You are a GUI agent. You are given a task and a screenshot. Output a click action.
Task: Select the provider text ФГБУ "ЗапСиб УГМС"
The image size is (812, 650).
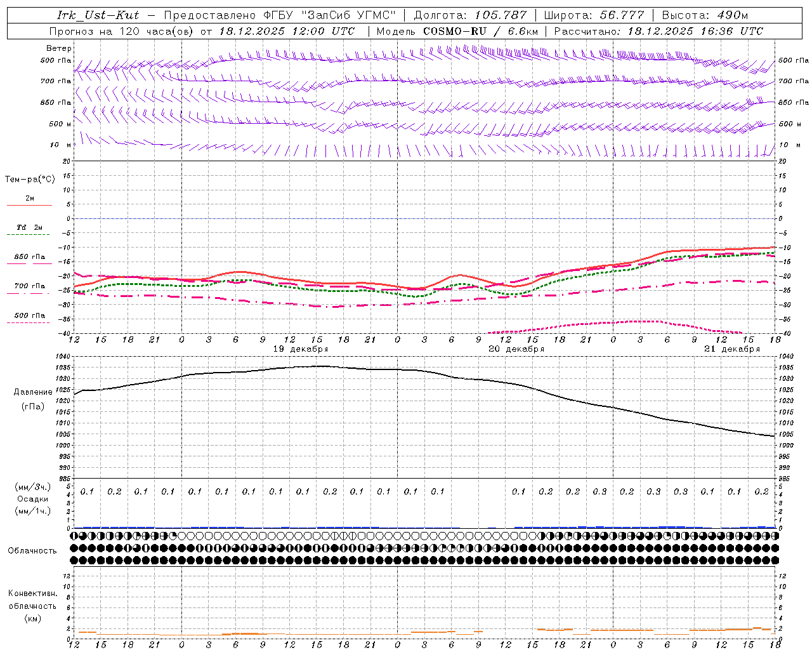[329, 15]
